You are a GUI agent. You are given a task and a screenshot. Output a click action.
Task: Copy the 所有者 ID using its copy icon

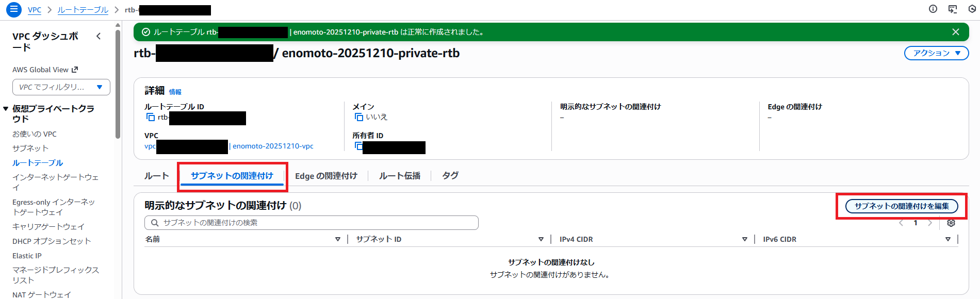(x=359, y=147)
